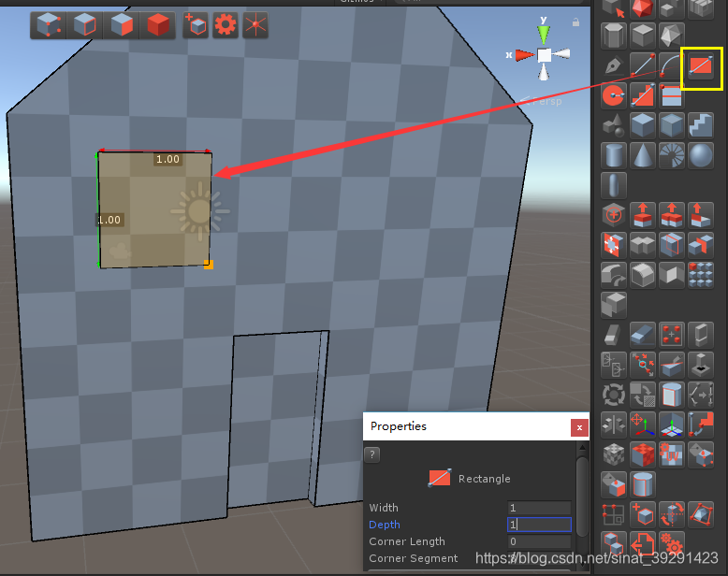Screen dimensions: 728x576
Task: Switch to Vertex selection mode
Action: tap(49, 25)
